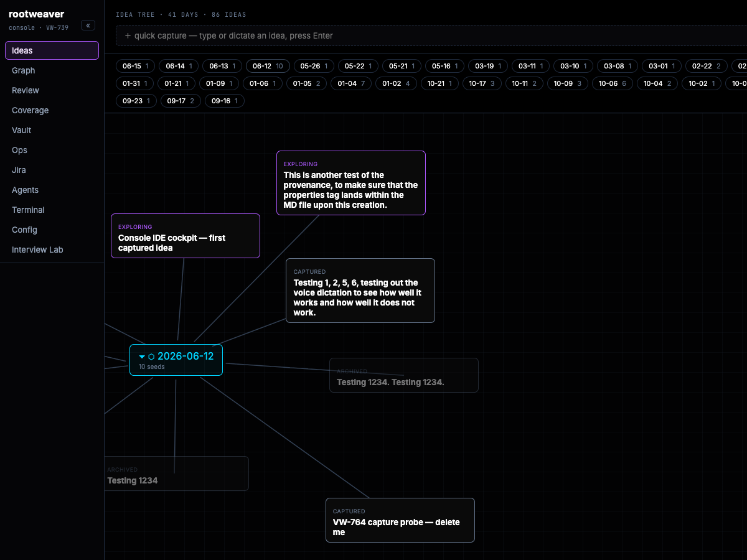
Task: Open the voice dictation test idea card
Action: (x=360, y=291)
